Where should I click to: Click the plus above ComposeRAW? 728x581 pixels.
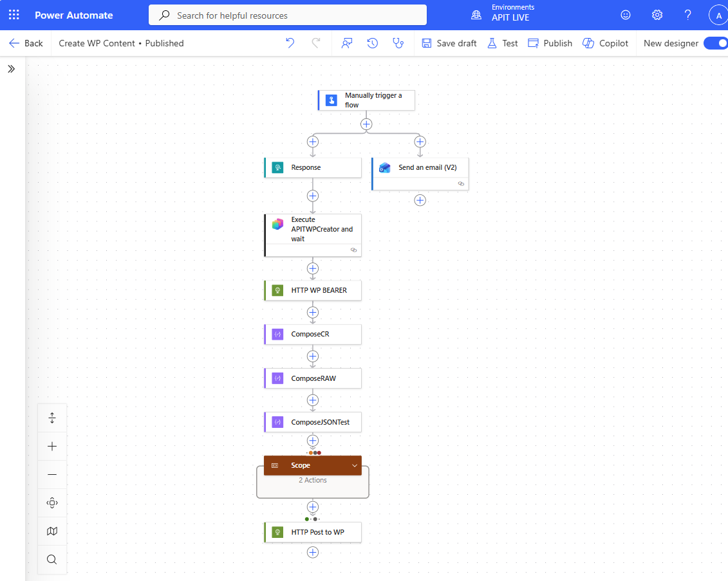(312, 356)
